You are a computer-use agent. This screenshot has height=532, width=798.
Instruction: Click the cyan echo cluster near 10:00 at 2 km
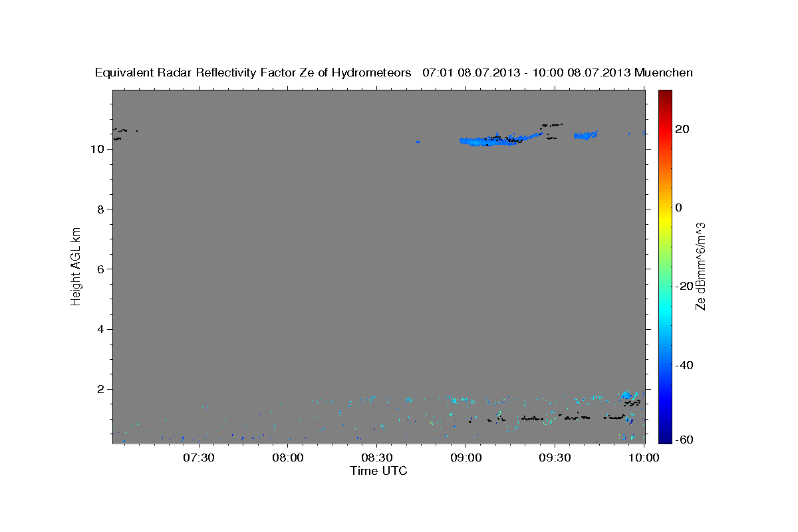click(628, 396)
